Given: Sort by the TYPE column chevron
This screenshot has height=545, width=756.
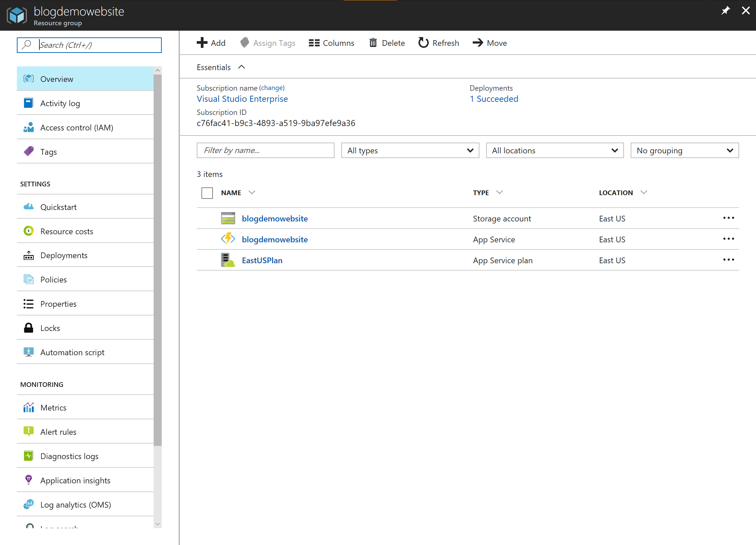Looking at the screenshot, I should pos(500,192).
